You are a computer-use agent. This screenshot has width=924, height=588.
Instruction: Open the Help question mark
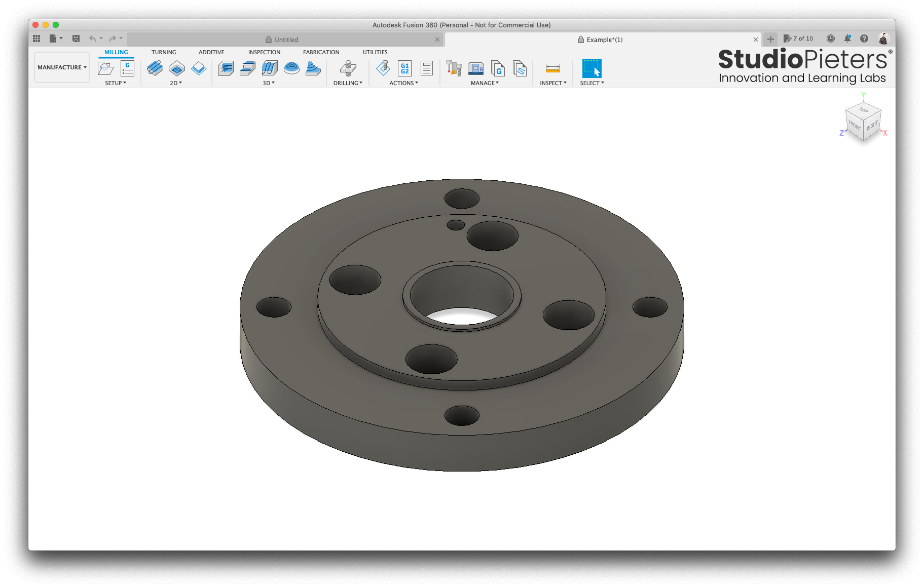tap(864, 38)
